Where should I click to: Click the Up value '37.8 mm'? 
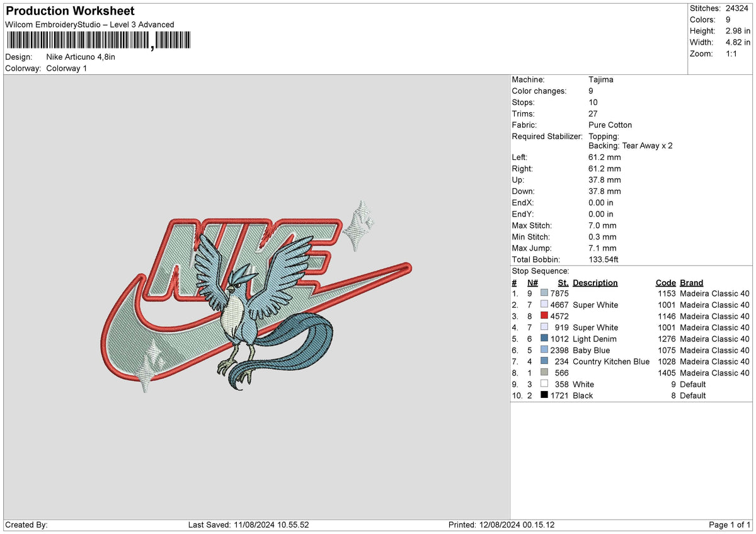(x=605, y=179)
